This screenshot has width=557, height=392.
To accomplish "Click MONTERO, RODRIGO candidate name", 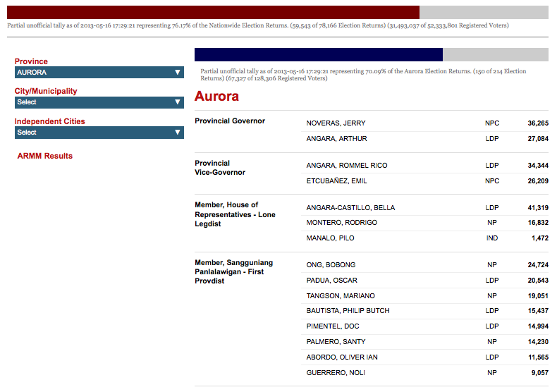I will [x=341, y=223].
